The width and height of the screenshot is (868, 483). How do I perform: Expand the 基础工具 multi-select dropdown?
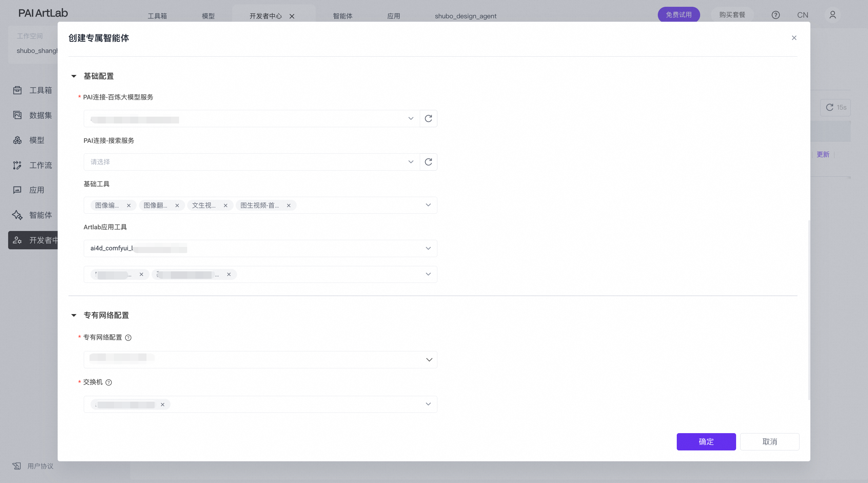click(428, 205)
